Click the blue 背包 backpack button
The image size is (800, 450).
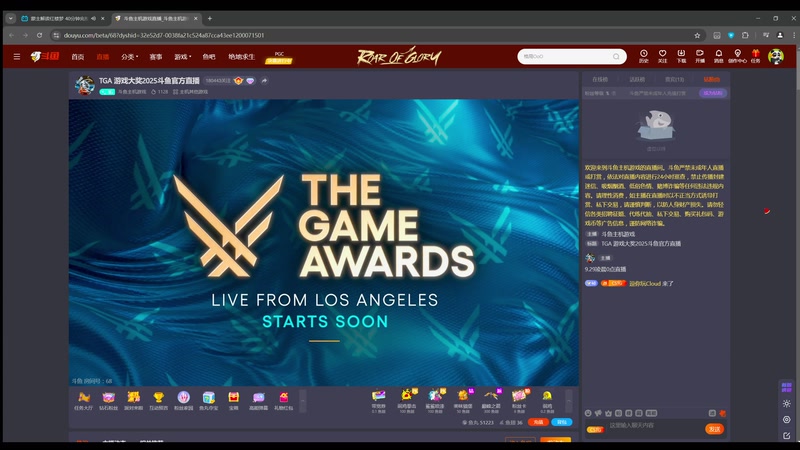[562, 422]
